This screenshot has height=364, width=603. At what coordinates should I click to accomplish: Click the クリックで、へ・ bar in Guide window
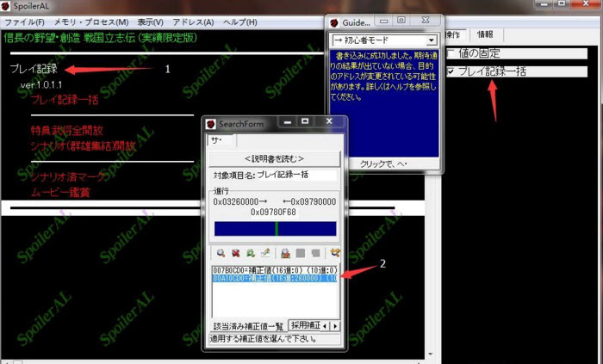tap(384, 164)
